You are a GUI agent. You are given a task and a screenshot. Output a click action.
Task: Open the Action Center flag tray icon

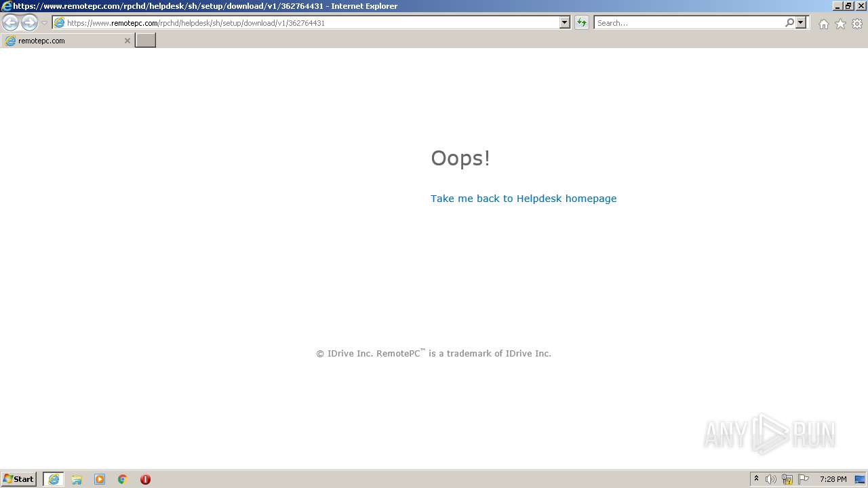tap(804, 479)
